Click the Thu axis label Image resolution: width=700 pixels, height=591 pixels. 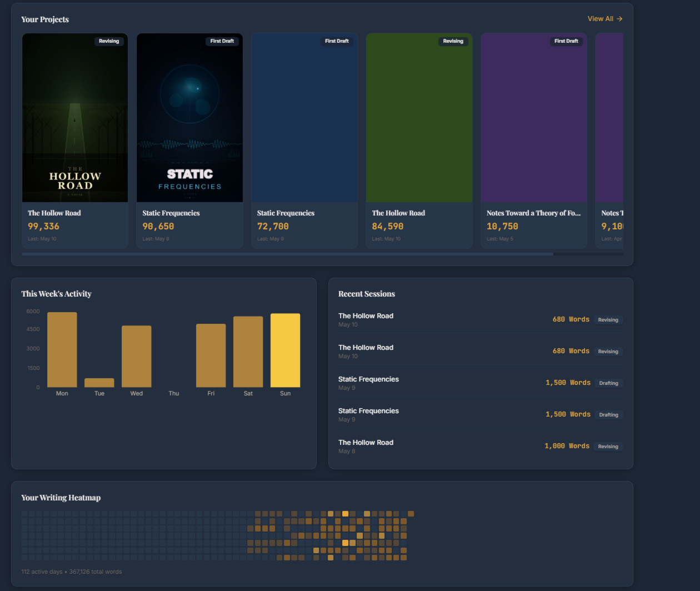click(174, 393)
